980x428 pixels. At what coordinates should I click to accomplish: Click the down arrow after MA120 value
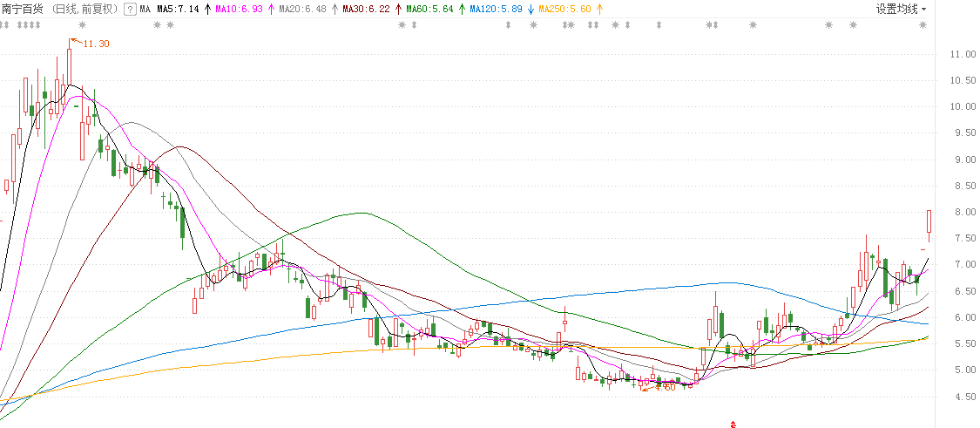click(x=531, y=9)
